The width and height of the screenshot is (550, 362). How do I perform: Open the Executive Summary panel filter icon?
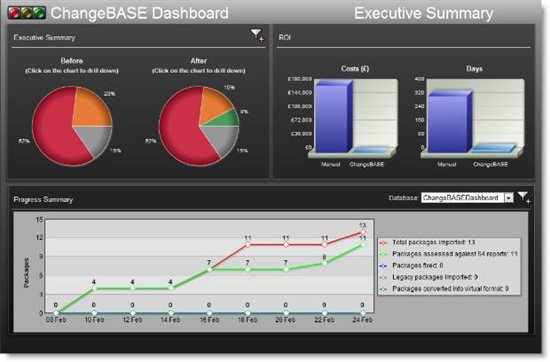coord(257,35)
